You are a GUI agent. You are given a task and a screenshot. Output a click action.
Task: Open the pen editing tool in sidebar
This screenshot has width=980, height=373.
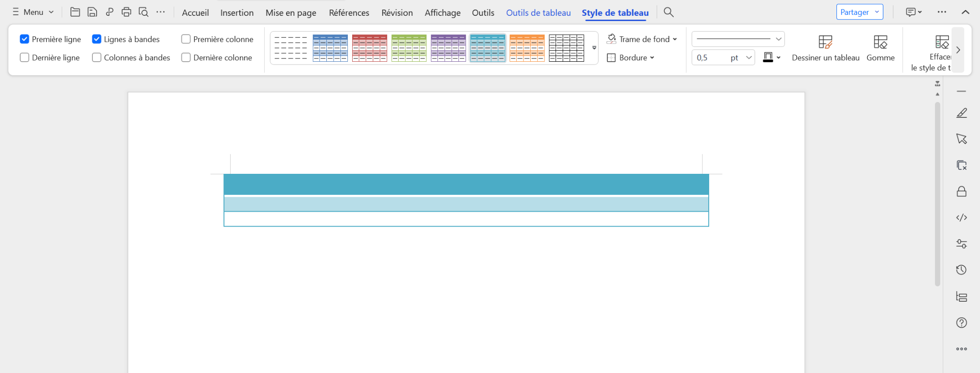962,113
